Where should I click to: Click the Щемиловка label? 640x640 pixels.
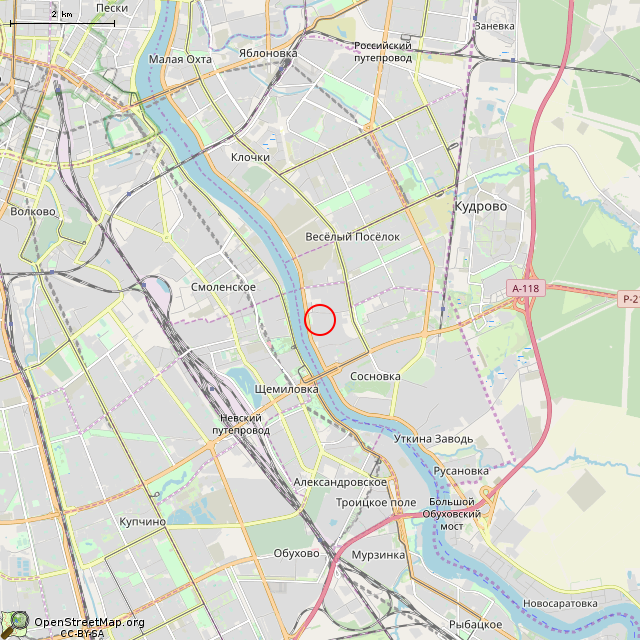pos(287,389)
